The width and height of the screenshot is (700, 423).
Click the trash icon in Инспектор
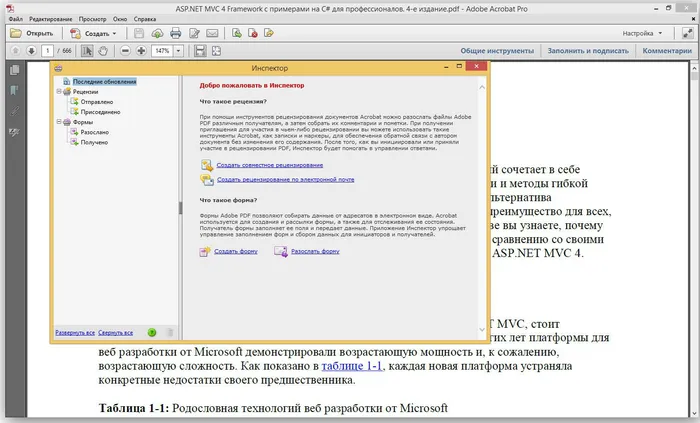click(x=170, y=332)
